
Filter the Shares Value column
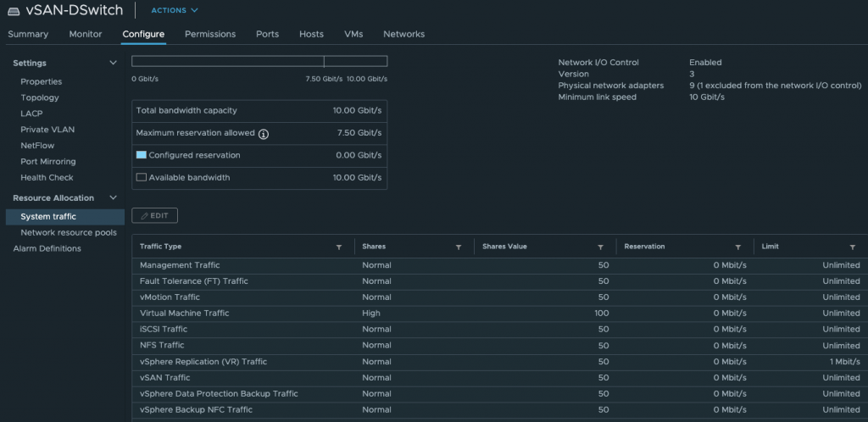[x=600, y=247]
